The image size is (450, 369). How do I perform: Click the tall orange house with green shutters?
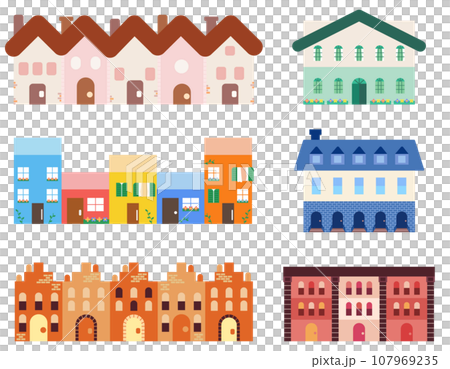tap(228, 180)
